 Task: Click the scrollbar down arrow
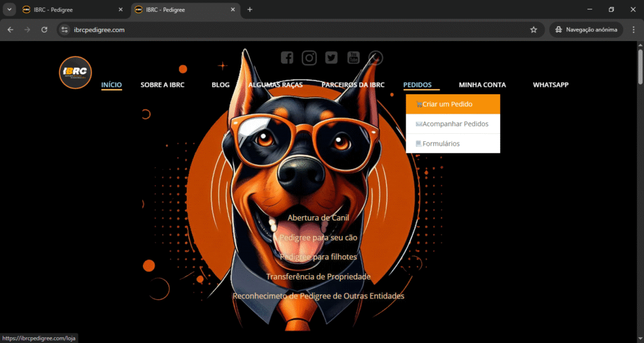pyautogui.click(x=640, y=339)
